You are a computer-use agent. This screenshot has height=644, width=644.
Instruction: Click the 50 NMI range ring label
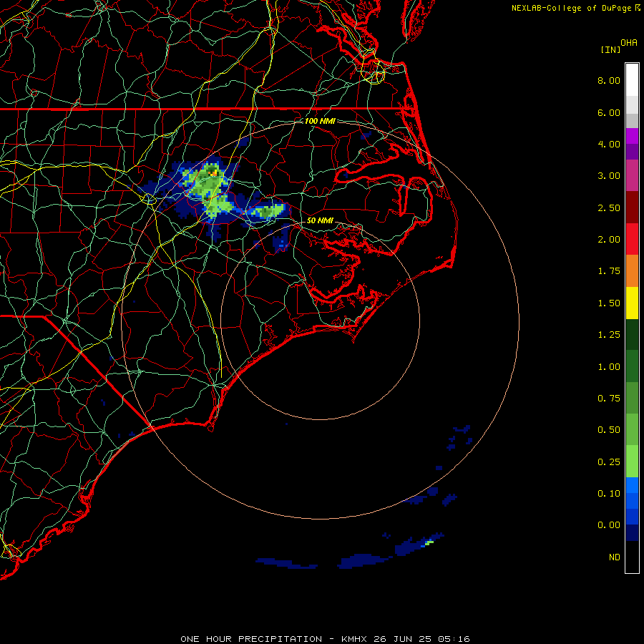320,220
